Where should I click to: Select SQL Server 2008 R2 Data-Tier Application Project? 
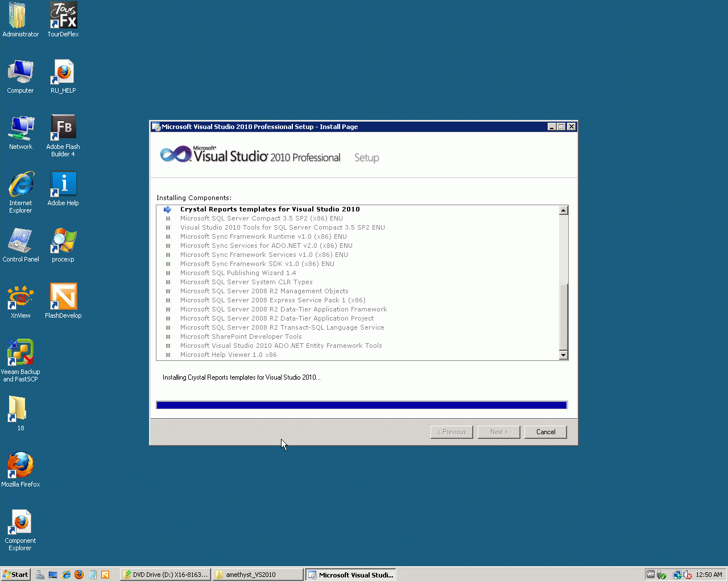pos(277,318)
